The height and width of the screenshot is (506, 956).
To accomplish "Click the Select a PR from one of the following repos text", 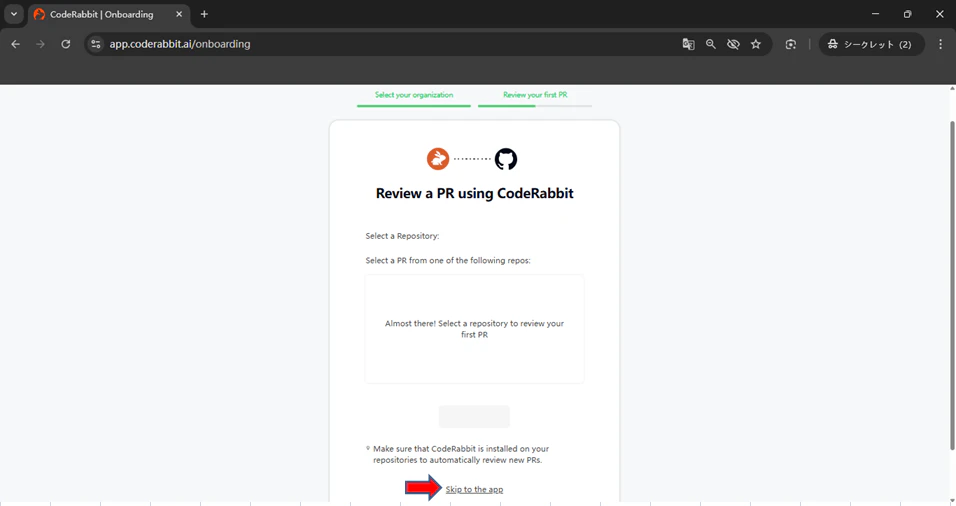I will (448, 260).
